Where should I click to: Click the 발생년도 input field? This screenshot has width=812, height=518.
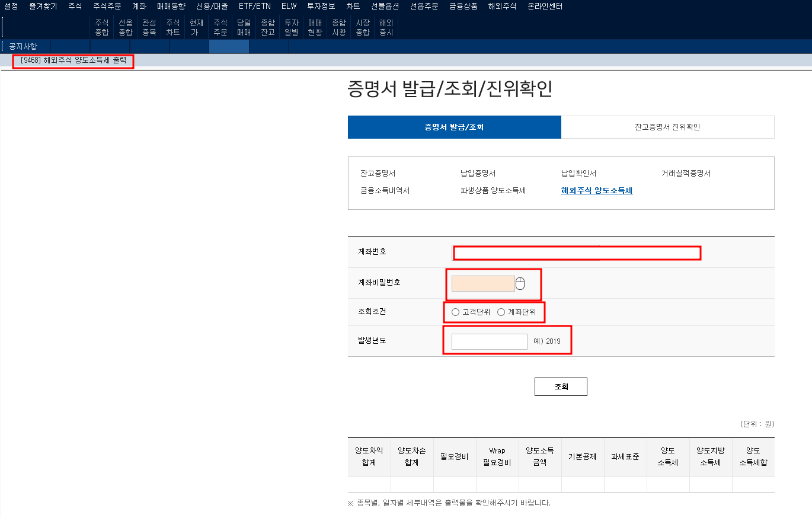point(489,341)
